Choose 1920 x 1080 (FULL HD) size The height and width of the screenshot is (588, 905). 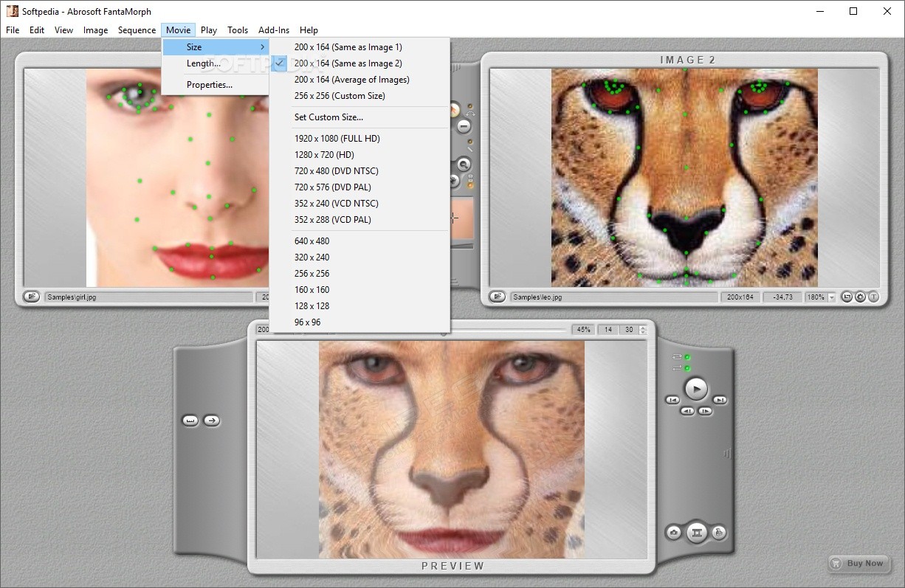click(x=359, y=139)
